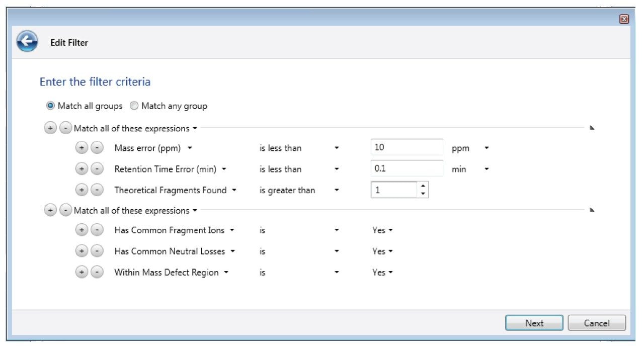
Task: Add expression after Theoretical Fragments Found row
Action: tap(82, 190)
